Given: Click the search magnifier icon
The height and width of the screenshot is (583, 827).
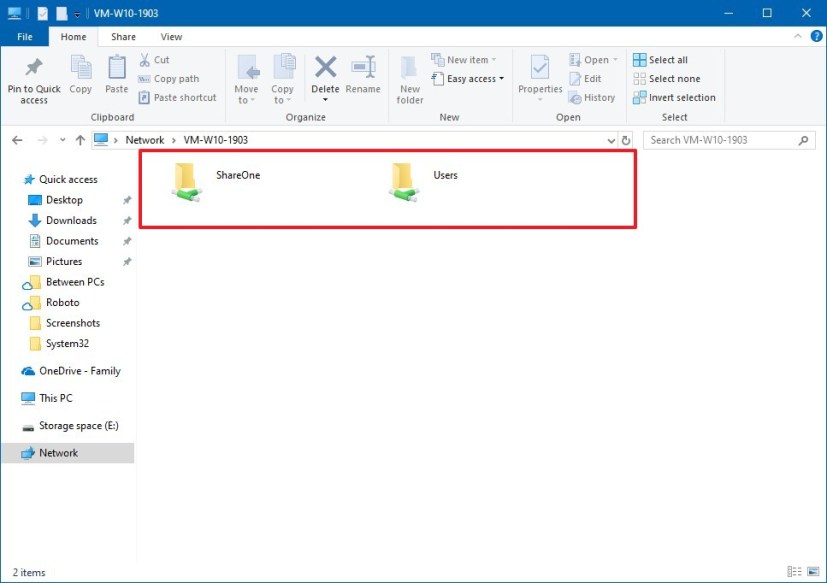Looking at the screenshot, I should pos(803,140).
